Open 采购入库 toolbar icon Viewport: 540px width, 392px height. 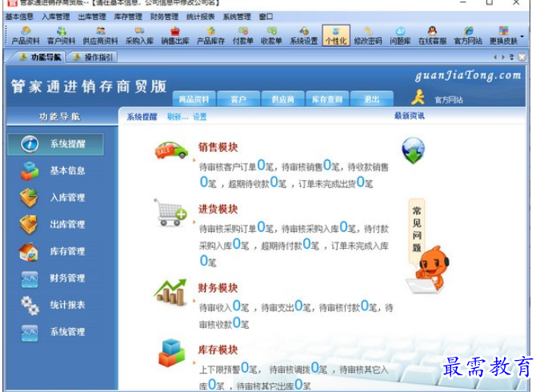pos(139,36)
